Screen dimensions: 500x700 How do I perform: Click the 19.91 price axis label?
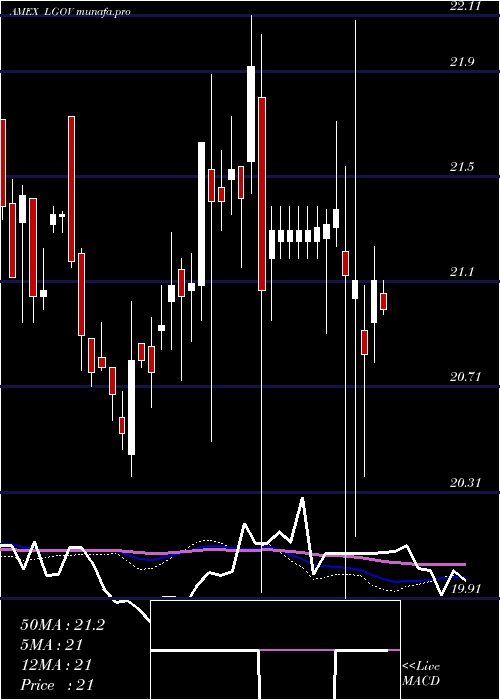466,588
